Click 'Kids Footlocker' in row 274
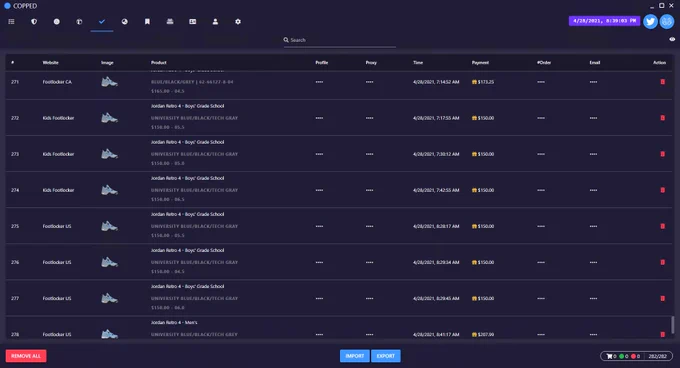 [x=59, y=190]
